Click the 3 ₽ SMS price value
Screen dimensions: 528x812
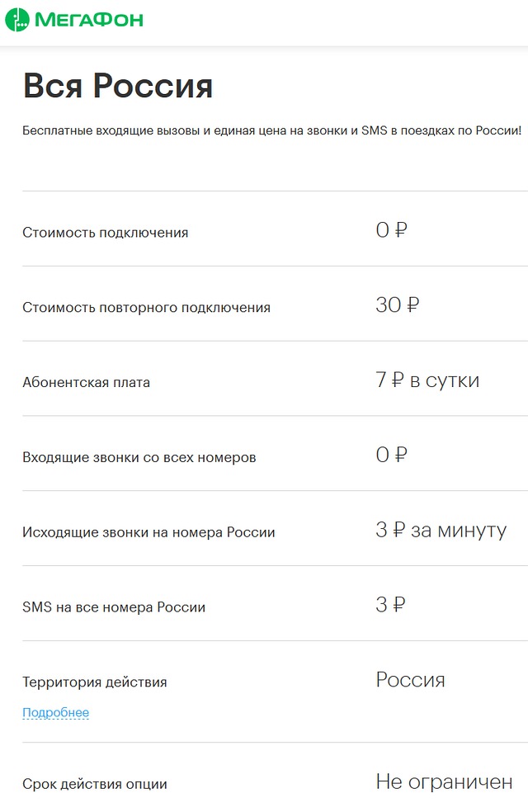[390, 605]
